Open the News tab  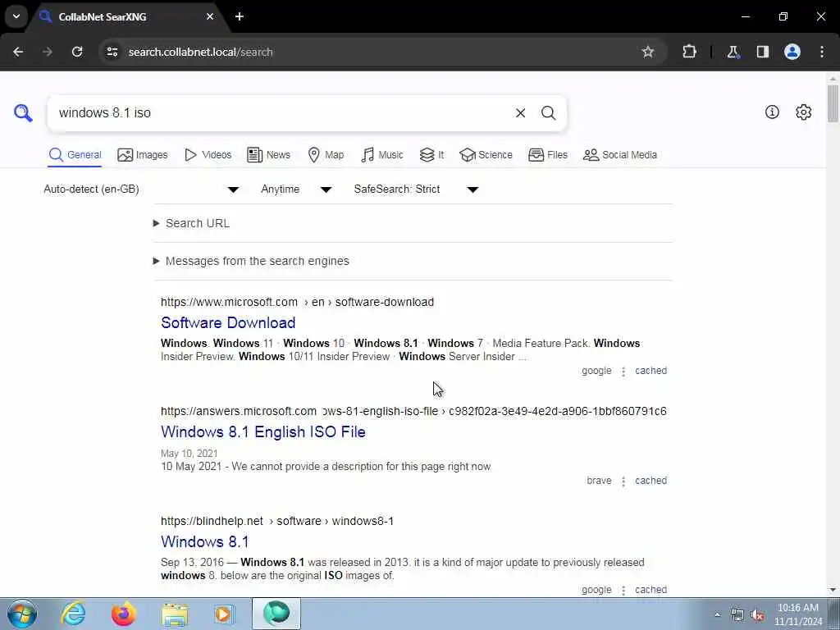[268, 155]
